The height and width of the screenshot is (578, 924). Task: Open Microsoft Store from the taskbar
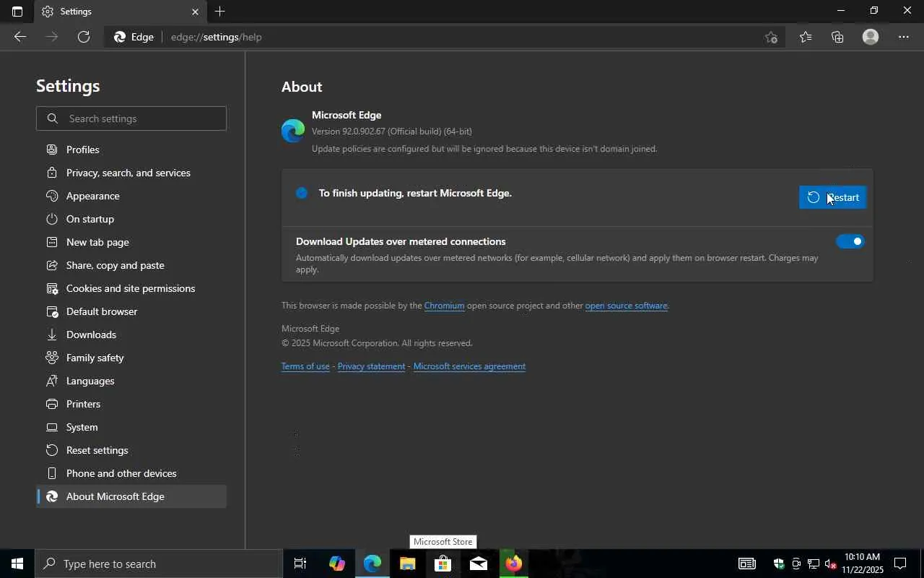click(x=443, y=564)
